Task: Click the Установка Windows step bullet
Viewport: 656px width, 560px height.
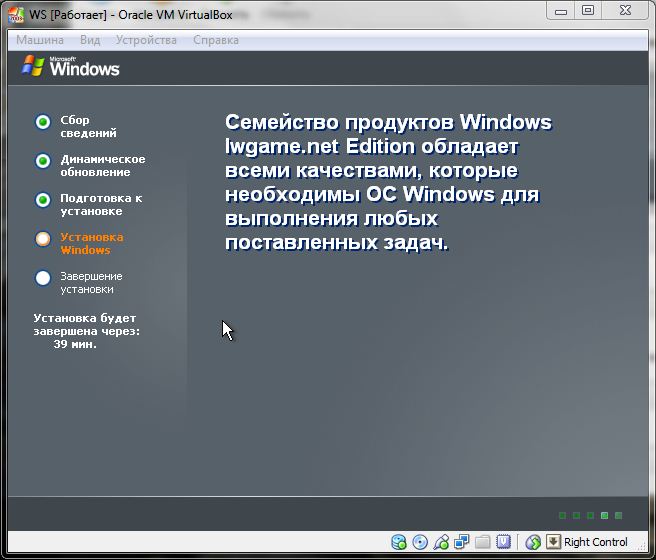Action: [43, 239]
